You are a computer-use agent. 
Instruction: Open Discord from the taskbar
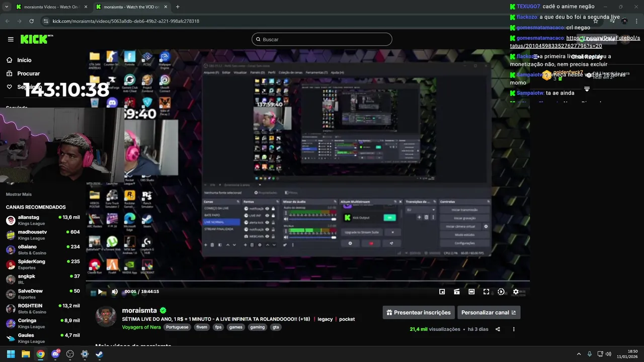55,354
